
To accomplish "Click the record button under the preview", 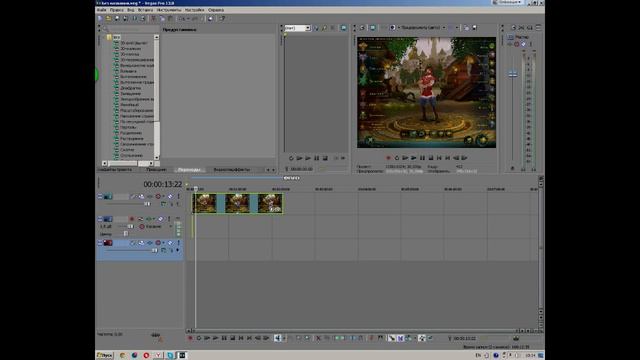I will pyautogui.click(x=388, y=158).
